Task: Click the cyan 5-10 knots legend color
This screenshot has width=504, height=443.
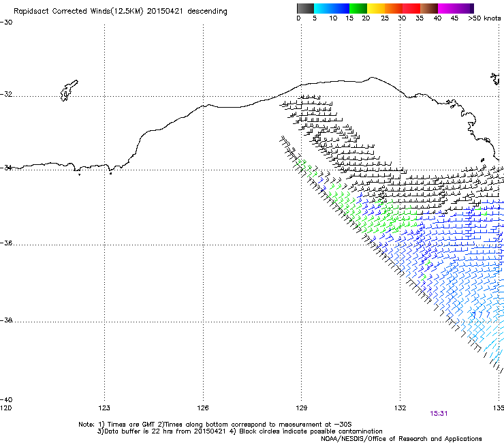Action: coord(323,8)
